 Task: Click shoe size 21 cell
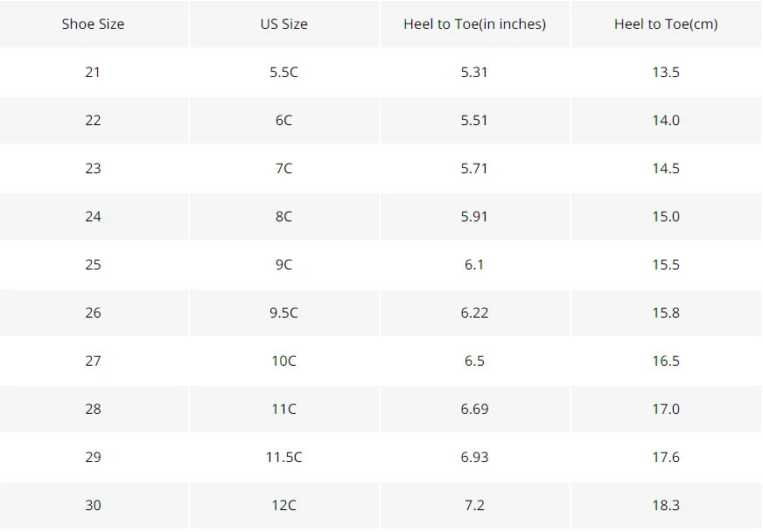93,72
